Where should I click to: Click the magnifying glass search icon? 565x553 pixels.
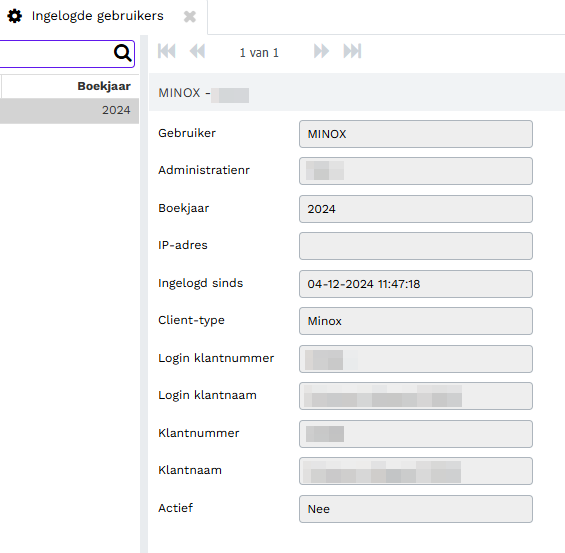[x=123, y=53]
